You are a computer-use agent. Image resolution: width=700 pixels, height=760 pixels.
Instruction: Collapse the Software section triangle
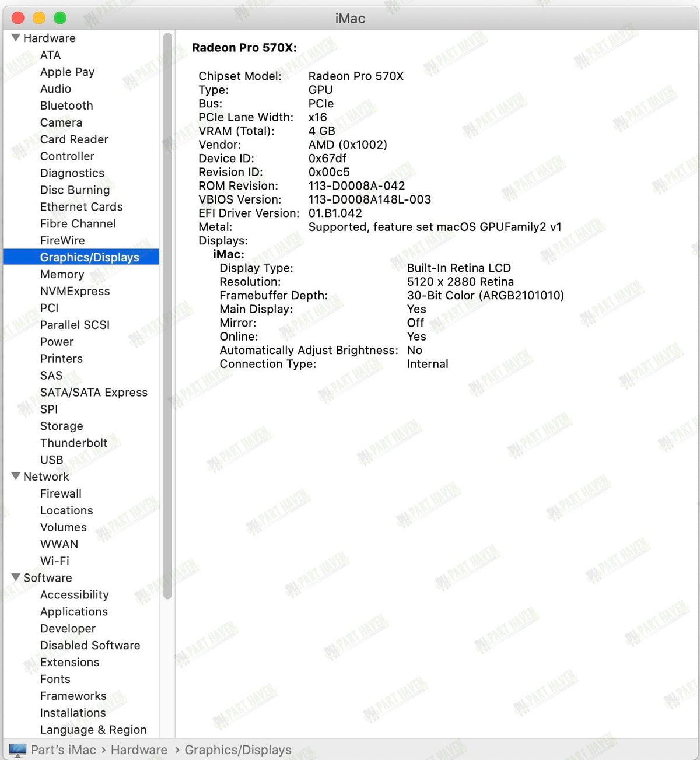click(x=16, y=577)
